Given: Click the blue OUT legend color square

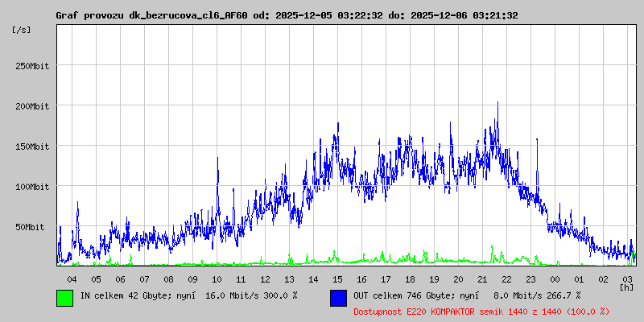Looking at the screenshot, I should click(338, 297).
